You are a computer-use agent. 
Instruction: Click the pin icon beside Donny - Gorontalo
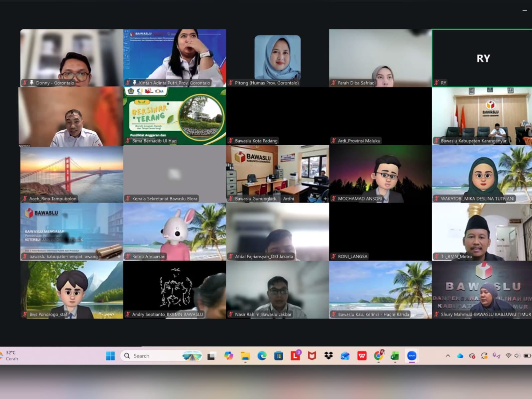coord(32,82)
